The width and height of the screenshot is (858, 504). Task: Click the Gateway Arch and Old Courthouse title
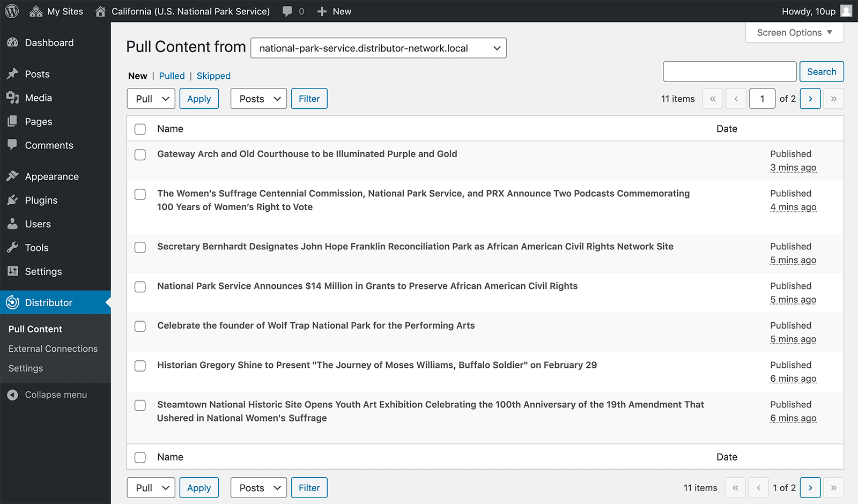tap(307, 154)
